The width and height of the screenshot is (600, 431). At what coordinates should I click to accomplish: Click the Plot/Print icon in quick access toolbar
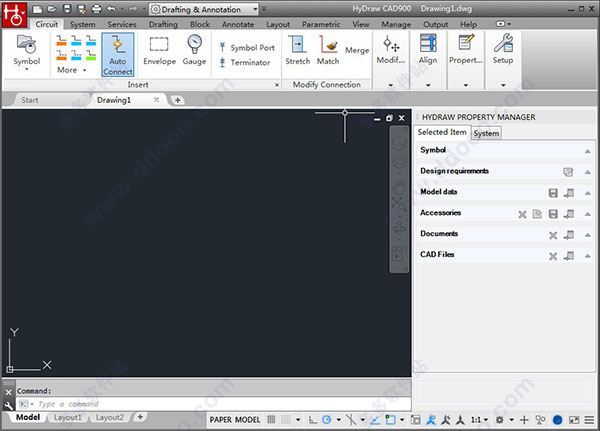96,9
